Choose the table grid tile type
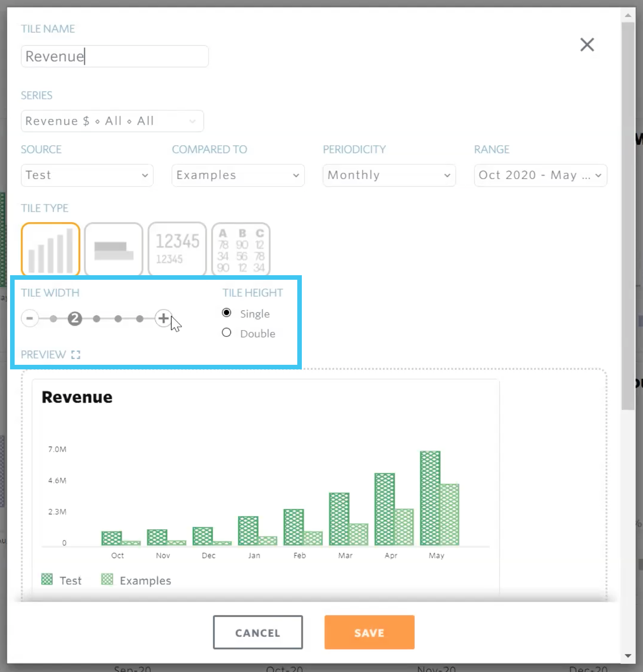The image size is (643, 672). coord(241,249)
